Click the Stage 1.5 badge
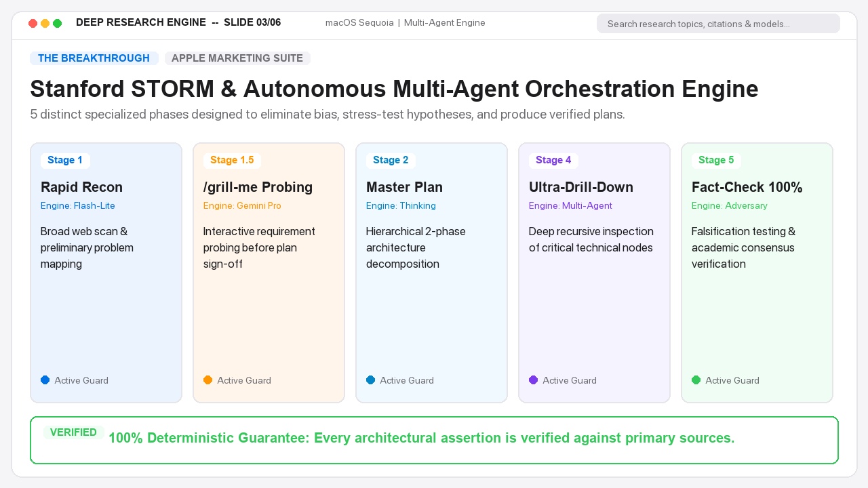Viewport: 868px width, 488px height. [232, 161]
